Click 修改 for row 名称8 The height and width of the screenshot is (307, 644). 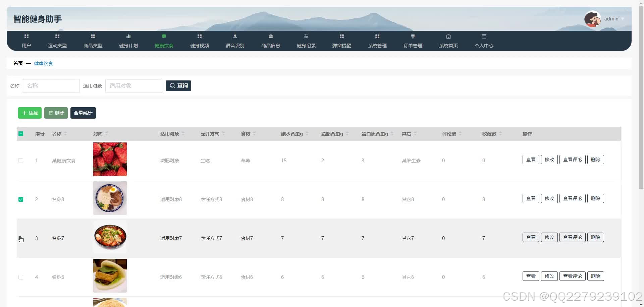click(x=549, y=198)
